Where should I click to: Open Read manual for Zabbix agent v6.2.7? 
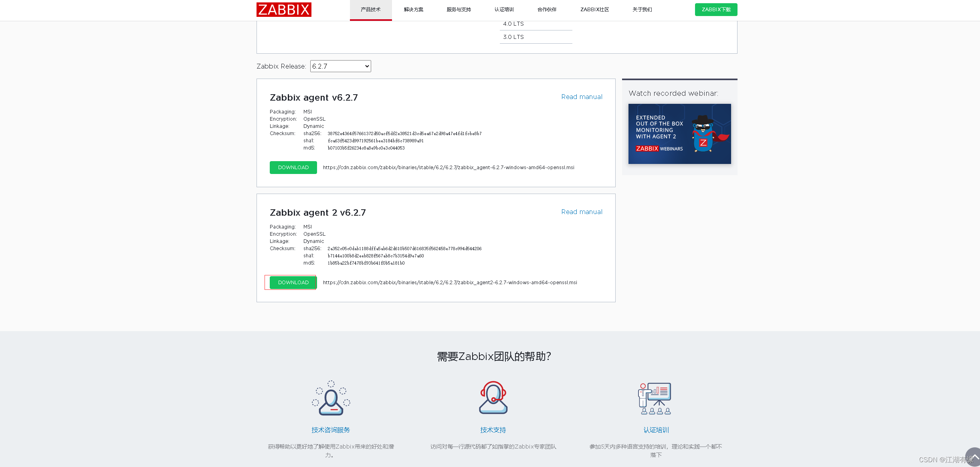coord(582,97)
